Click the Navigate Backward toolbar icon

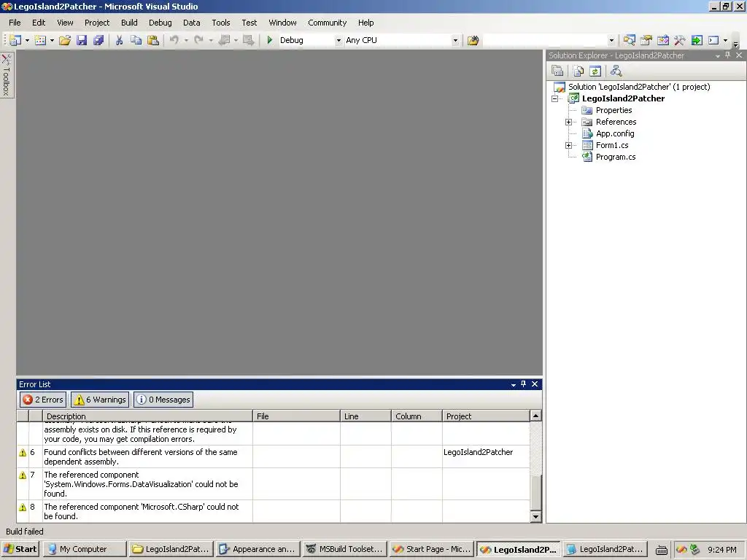pos(225,41)
